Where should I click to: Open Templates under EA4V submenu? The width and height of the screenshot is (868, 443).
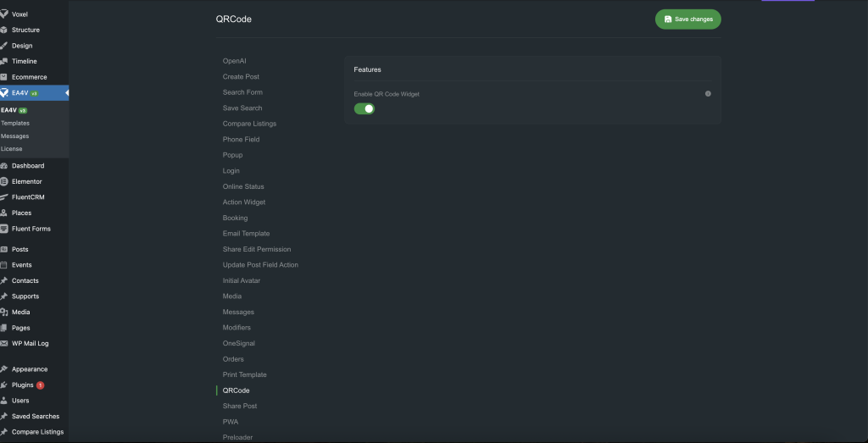tap(15, 123)
